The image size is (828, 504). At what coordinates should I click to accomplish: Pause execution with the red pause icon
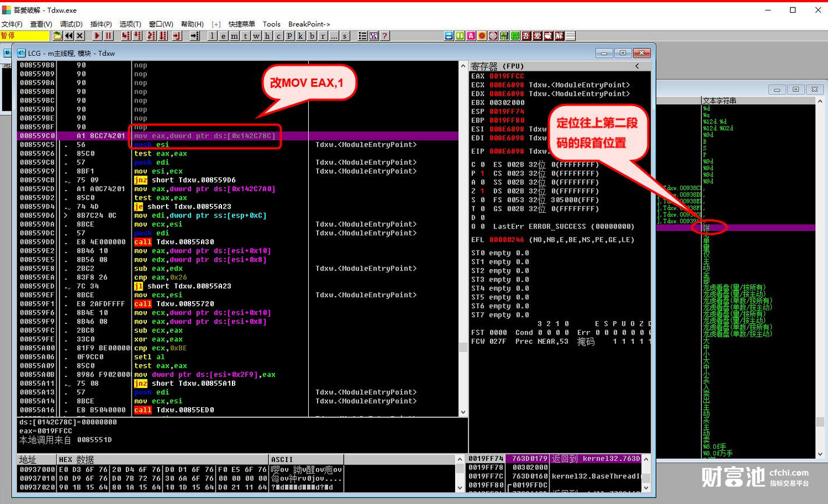coord(108,36)
